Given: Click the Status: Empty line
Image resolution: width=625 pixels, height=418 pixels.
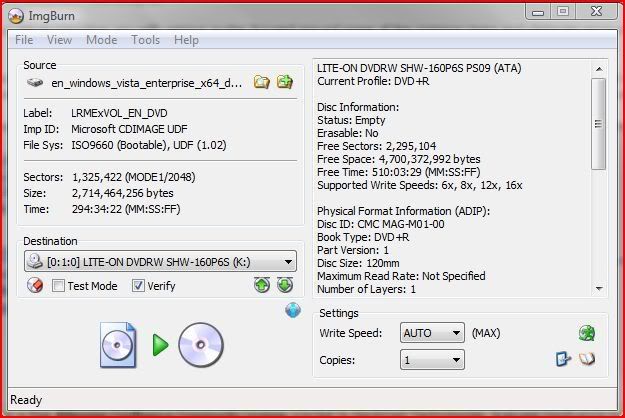Looking at the screenshot, I should coord(351,120).
